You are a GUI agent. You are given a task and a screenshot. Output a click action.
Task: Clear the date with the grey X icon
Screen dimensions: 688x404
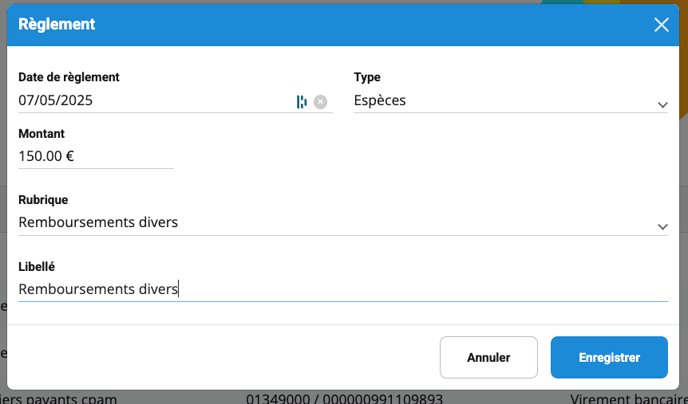tap(320, 101)
